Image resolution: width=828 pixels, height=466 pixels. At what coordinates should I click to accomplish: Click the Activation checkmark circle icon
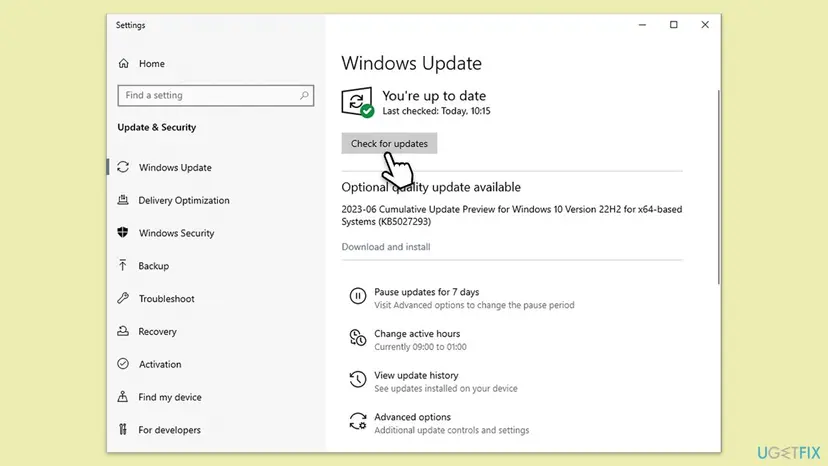tap(123, 364)
